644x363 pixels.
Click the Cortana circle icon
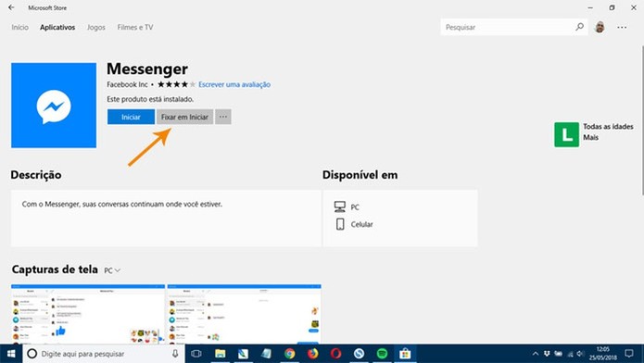(x=32, y=354)
